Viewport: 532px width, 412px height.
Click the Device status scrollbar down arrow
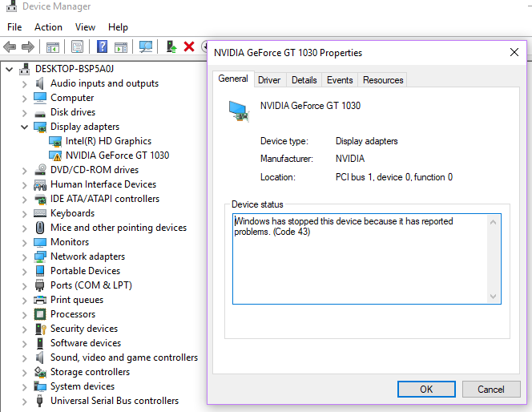click(494, 297)
